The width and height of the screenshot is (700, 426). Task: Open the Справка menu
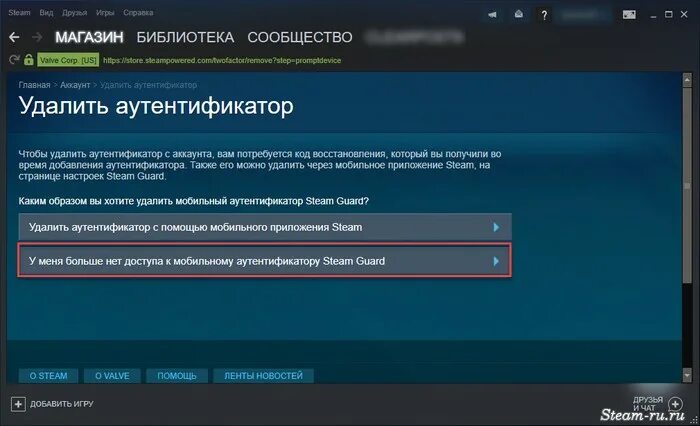pos(138,13)
